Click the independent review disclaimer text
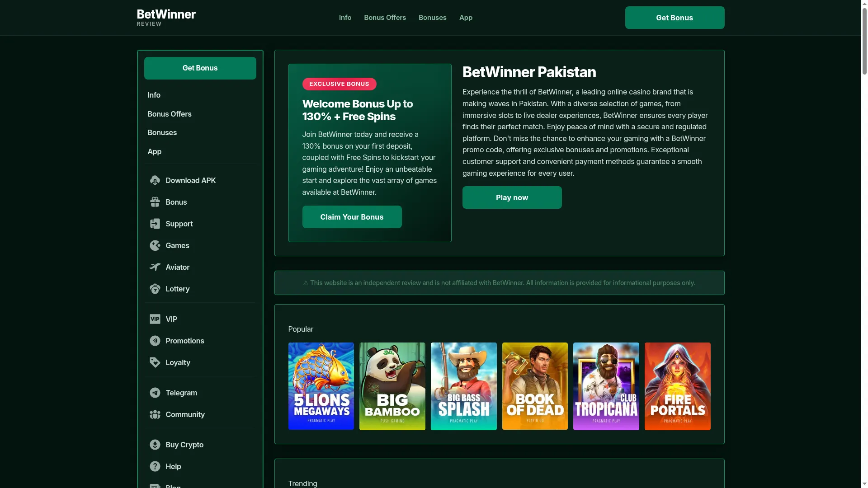This screenshot has width=868, height=488. 499,283
